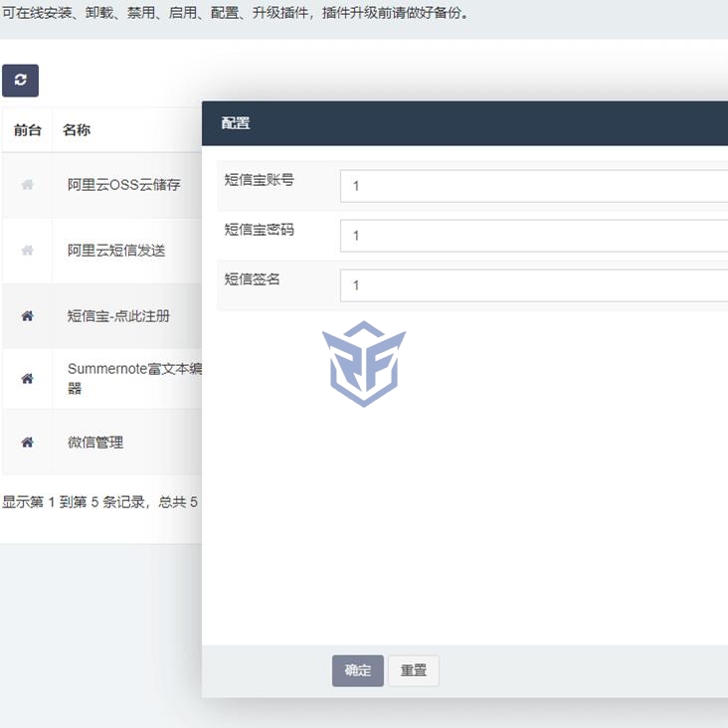The width and height of the screenshot is (728, 728).
Task: Select the 微信管理 plugin name
Action: click(95, 442)
